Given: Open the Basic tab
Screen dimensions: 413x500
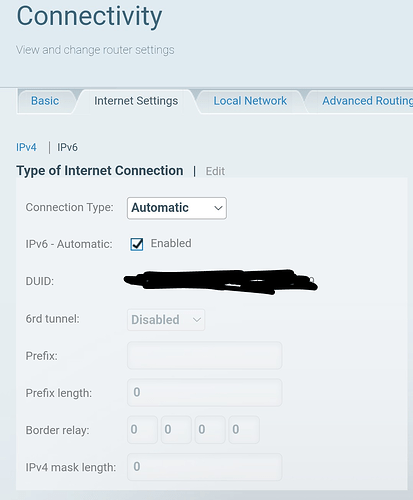Looking at the screenshot, I should pos(45,101).
